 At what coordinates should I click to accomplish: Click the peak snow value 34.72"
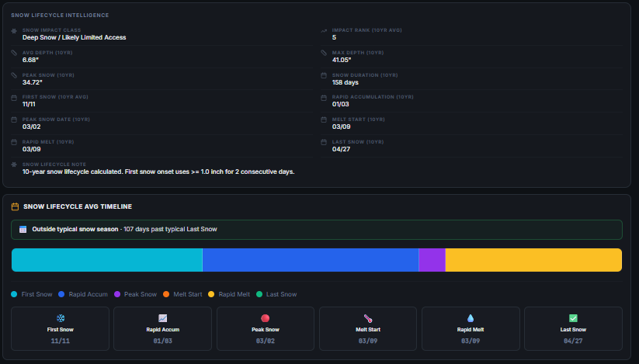(x=32, y=82)
